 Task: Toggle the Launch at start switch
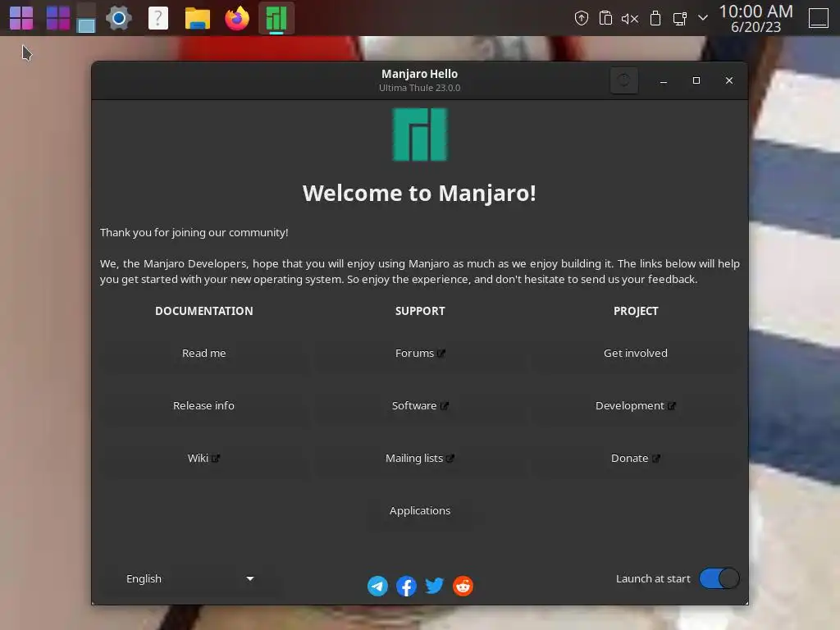(x=719, y=578)
